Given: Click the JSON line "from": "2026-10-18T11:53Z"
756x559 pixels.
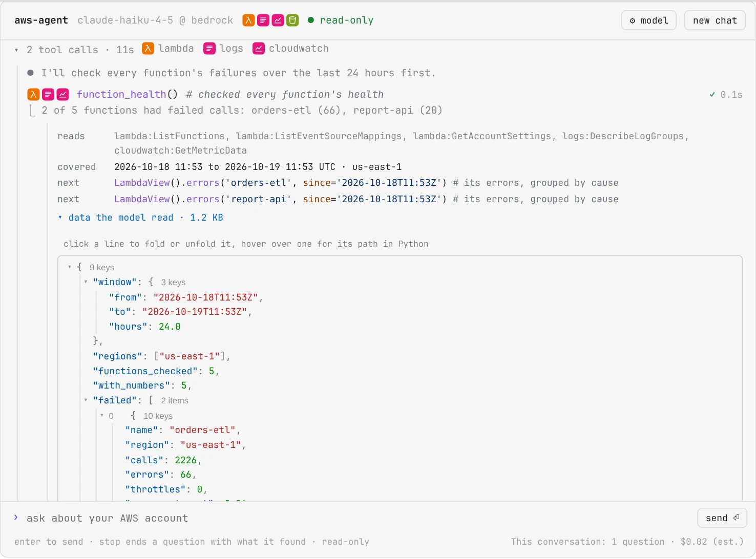Looking at the screenshot, I should pos(186,297).
